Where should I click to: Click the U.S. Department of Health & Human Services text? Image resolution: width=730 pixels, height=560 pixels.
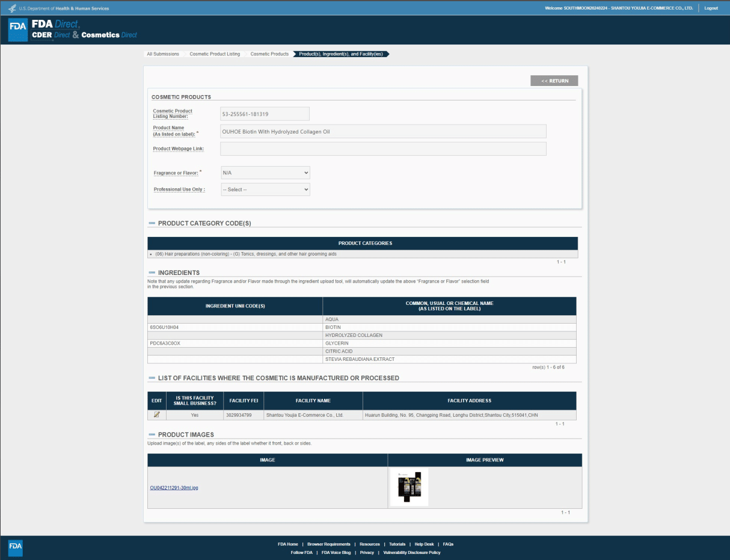[x=63, y=8]
